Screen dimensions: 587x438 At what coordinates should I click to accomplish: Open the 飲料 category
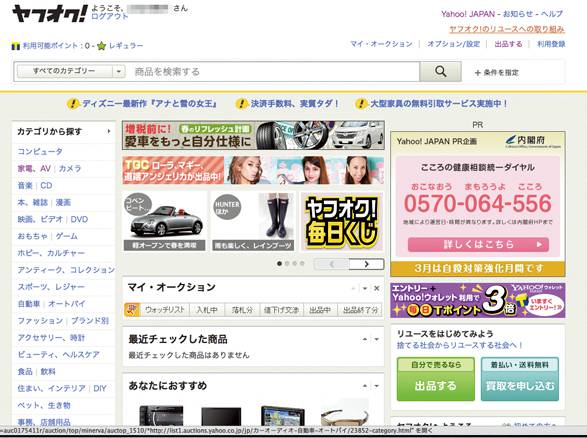click(48, 372)
